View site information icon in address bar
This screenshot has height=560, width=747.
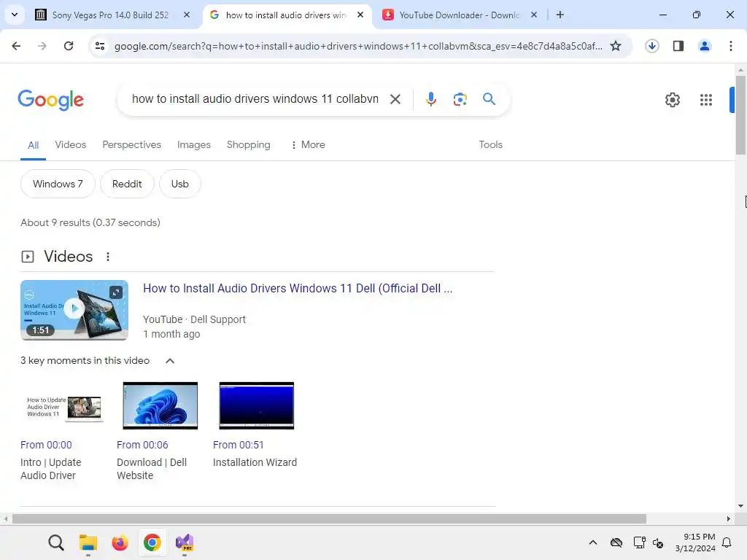tap(100, 46)
